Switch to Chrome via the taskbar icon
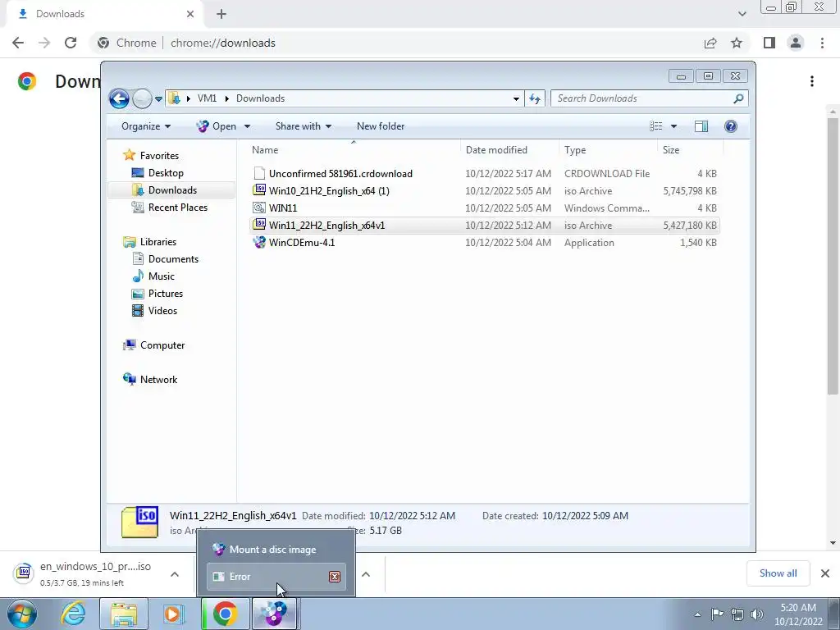This screenshot has width=840, height=630. (x=225, y=614)
